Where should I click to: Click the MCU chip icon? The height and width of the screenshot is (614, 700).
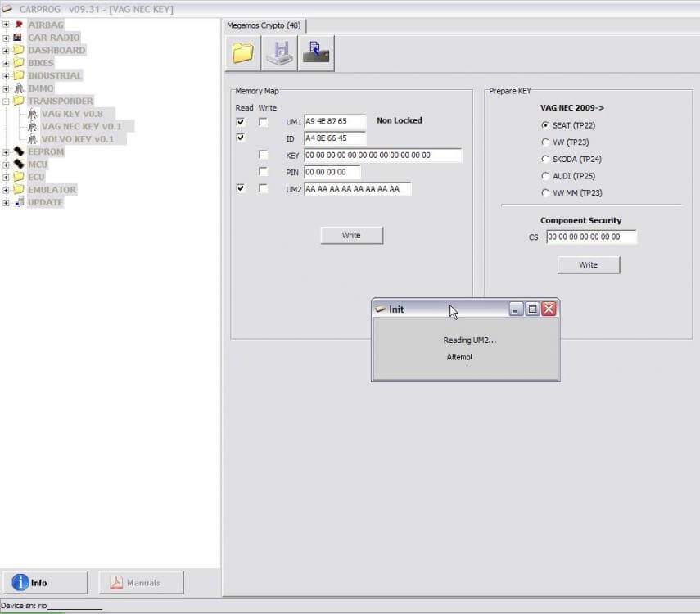point(19,165)
